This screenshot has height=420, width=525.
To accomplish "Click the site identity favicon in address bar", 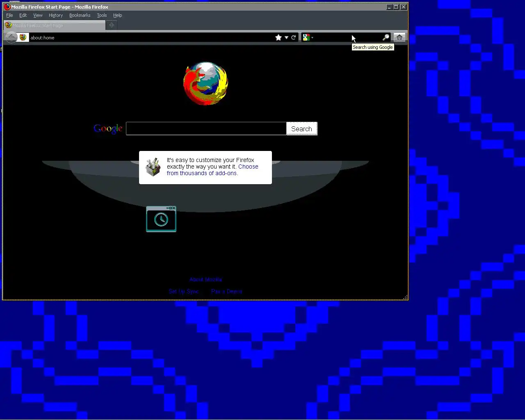I will (x=23, y=37).
